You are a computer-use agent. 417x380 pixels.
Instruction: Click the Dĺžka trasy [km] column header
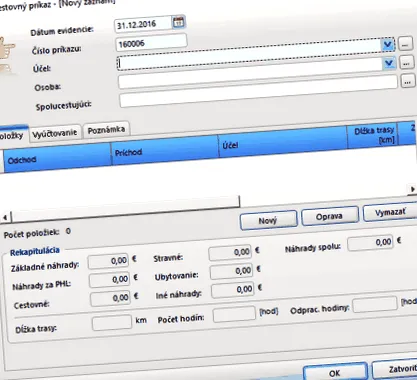tap(373, 134)
